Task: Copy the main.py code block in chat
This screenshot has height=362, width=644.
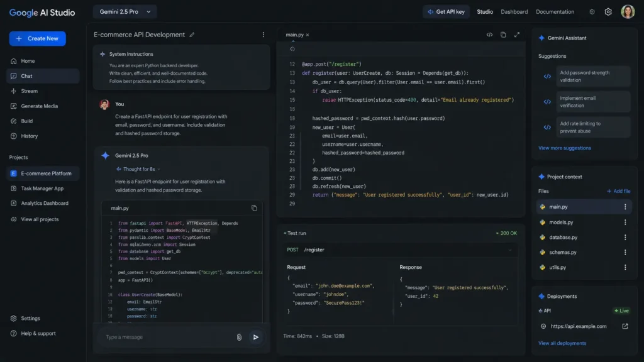Action: pyautogui.click(x=254, y=208)
